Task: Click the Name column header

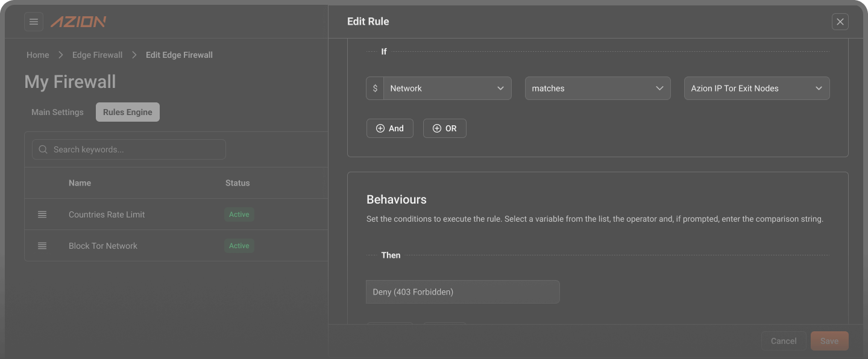Action: [80, 183]
